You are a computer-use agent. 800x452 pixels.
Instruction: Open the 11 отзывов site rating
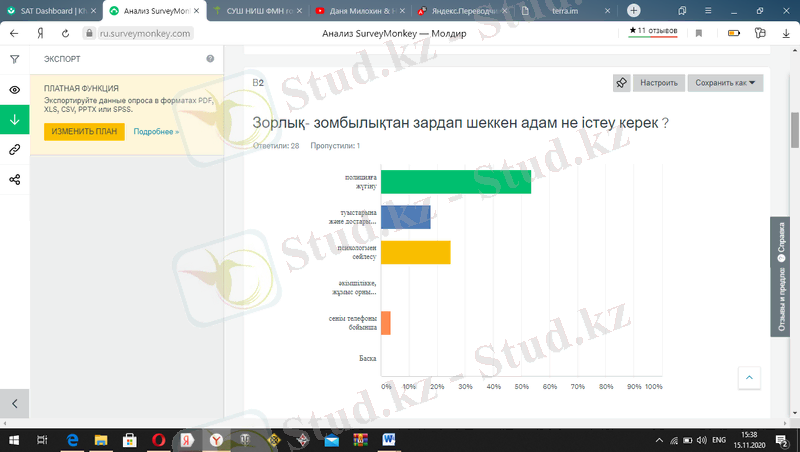pos(653,32)
